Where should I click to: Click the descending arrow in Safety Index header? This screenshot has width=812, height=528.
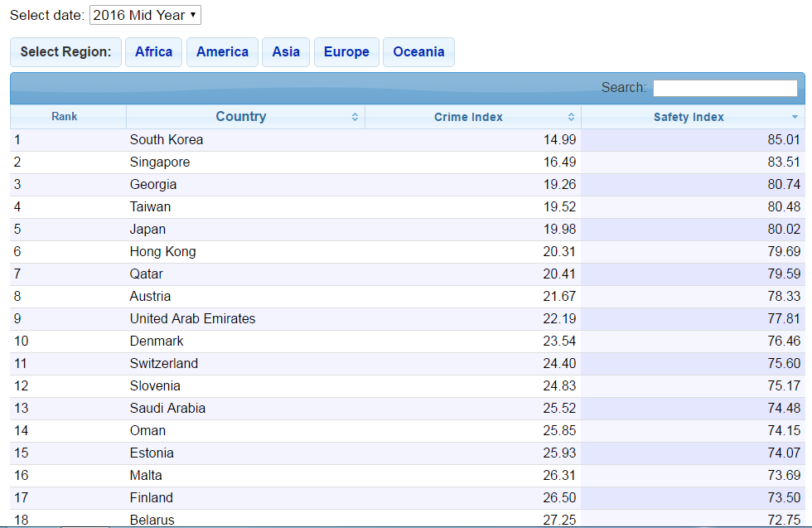pyautogui.click(x=795, y=118)
